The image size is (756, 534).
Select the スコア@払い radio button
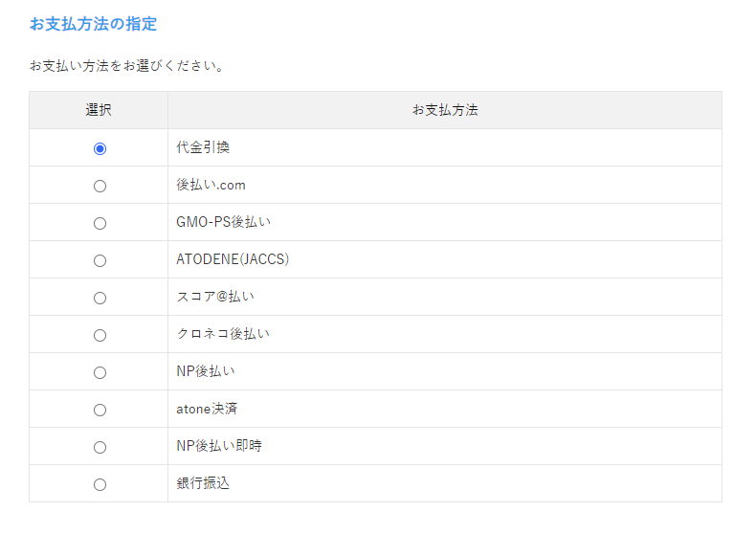coord(100,298)
